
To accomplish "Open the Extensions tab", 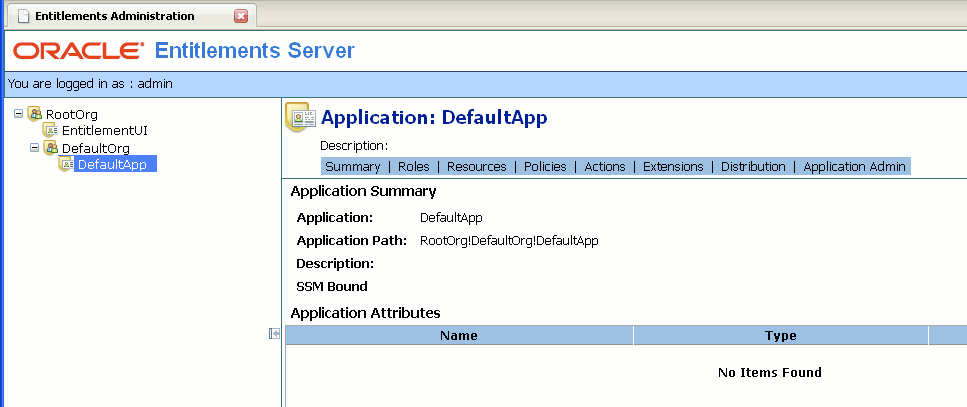I will 673,166.
